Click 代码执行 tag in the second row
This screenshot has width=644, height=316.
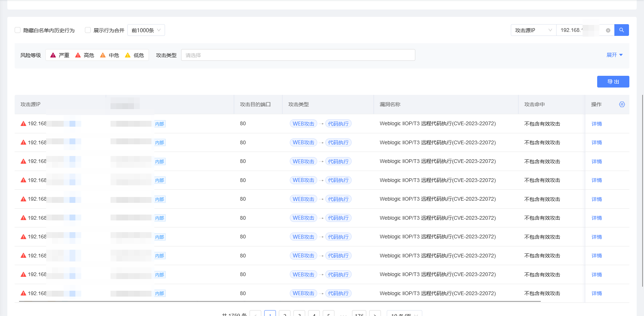point(338,142)
